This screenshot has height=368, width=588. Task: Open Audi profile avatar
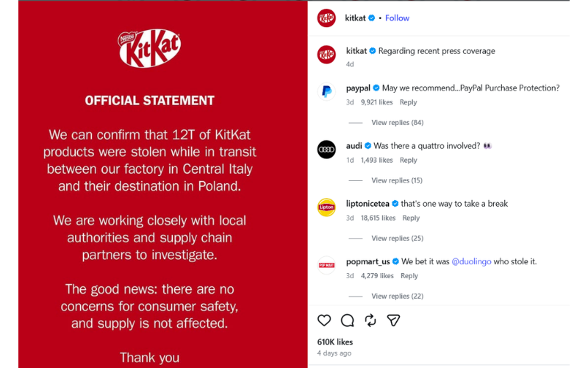coord(326,149)
